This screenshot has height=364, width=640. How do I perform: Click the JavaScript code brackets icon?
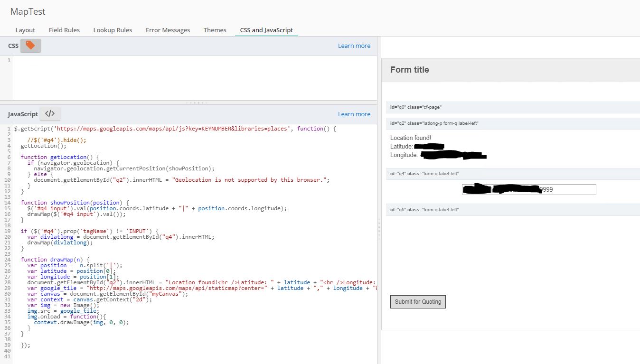(50, 114)
